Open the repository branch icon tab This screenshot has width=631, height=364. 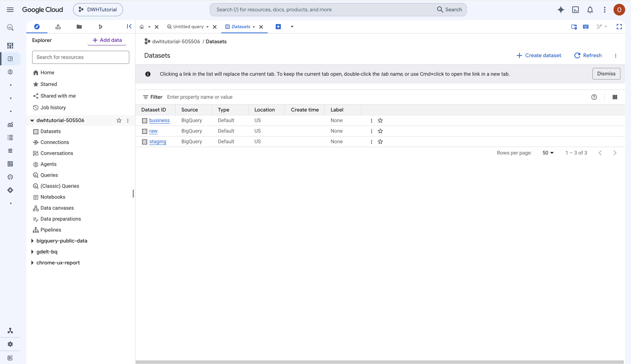click(x=100, y=26)
